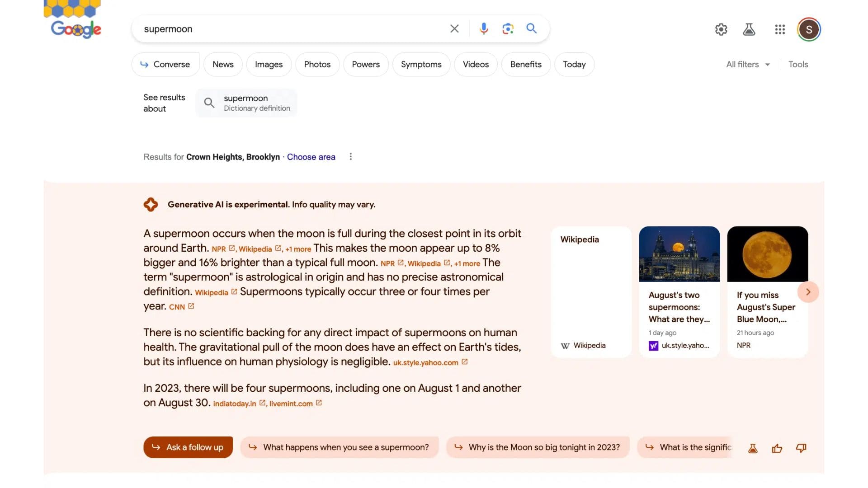Open the settings gear icon
The image size is (868, 488).
coord(721,30)
